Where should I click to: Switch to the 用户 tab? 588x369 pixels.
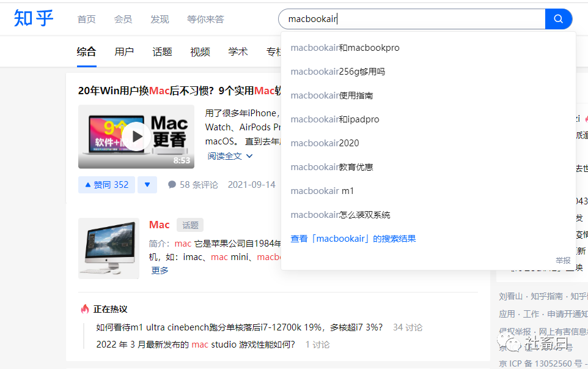pos(124,51)
